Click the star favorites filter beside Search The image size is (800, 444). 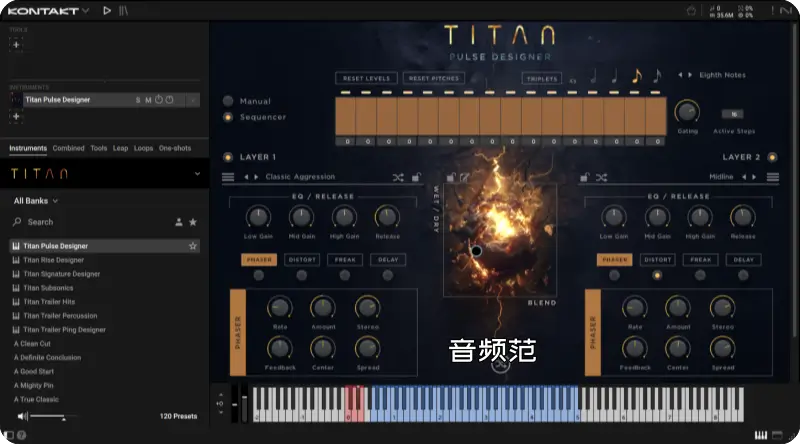[x=193, y=222]
